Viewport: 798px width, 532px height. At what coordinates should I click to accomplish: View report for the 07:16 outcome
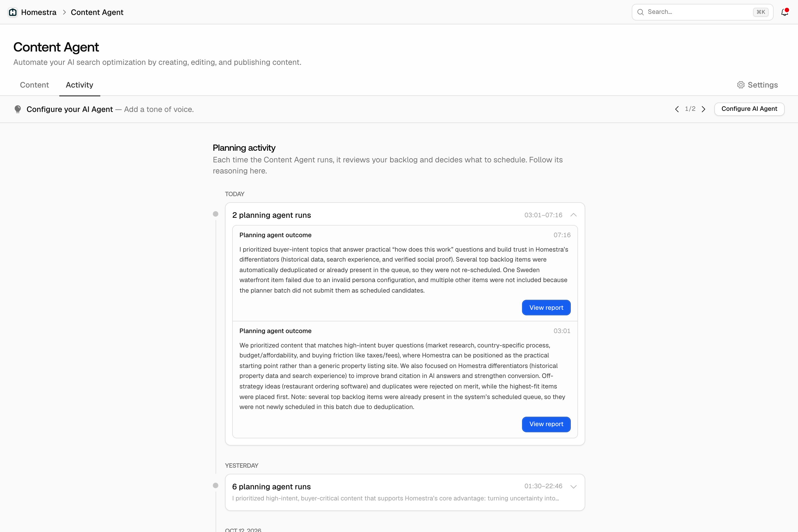click(x=546, y=307)
